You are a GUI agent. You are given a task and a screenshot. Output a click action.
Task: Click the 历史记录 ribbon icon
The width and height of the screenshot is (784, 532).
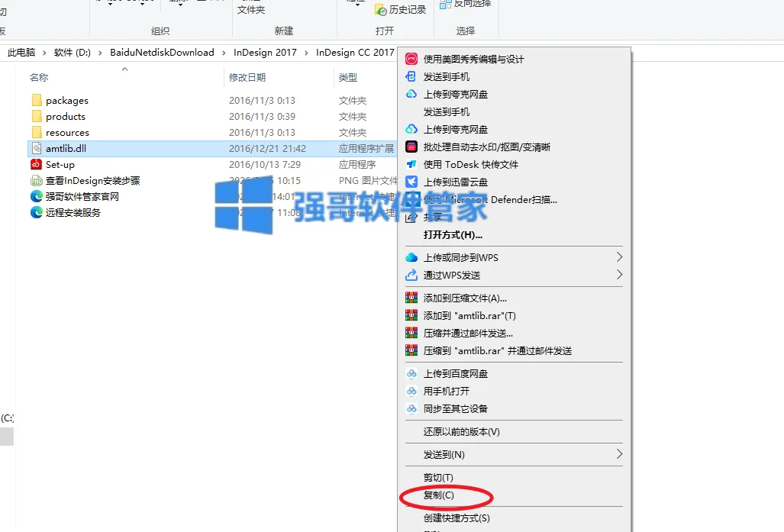[x=381, y=10]
